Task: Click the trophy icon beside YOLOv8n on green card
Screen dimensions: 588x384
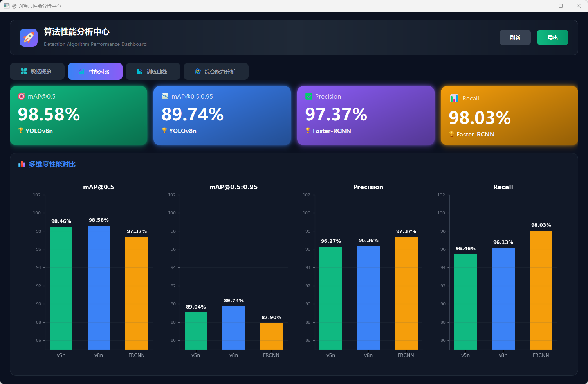Action: pyautogui.click(x=21, y=131)
